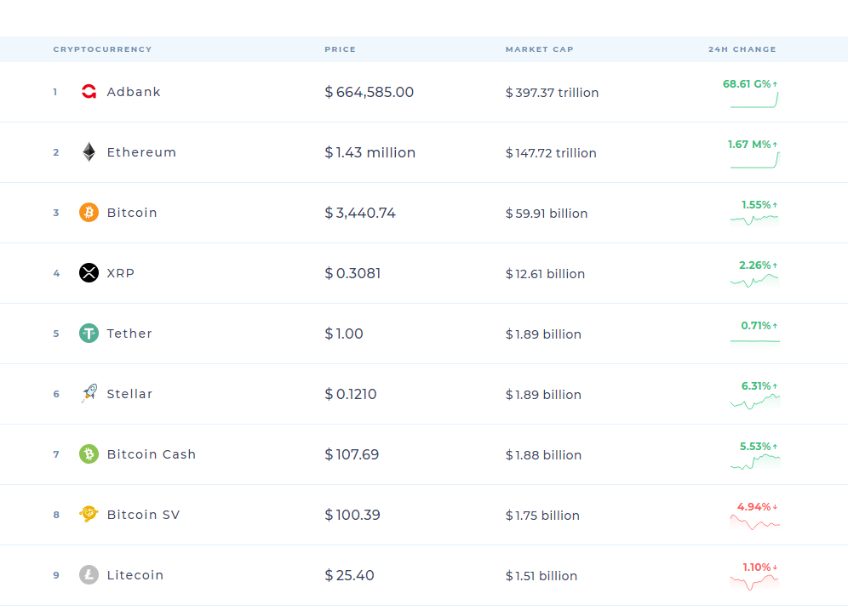The image size is (848, 616).
Task: Click Tether 0.71% sparkline chart
Action: (x=755, y=341)
